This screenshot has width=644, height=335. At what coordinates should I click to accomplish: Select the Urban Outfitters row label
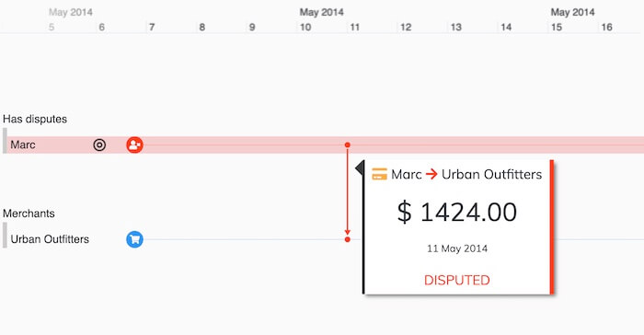(x=50, y=239)
